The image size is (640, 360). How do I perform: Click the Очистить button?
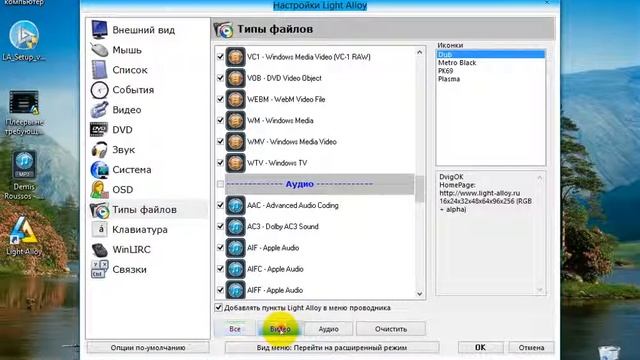coord(391,329)
